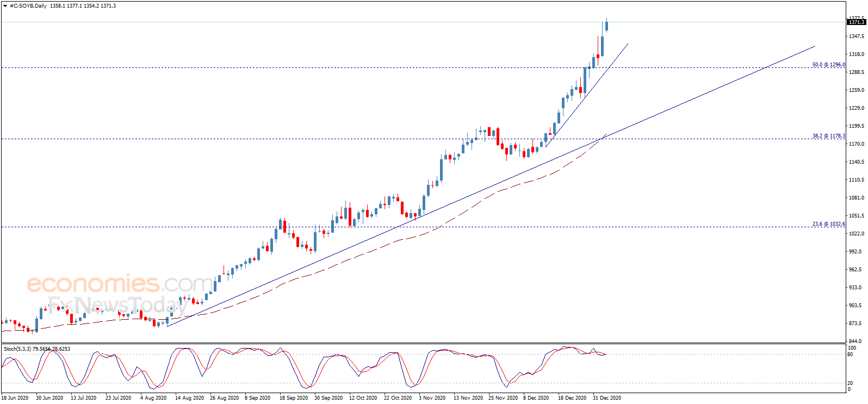Click the latest candlestick at the chart top
This screenshot has height=404, width=868.
point(606,24)
